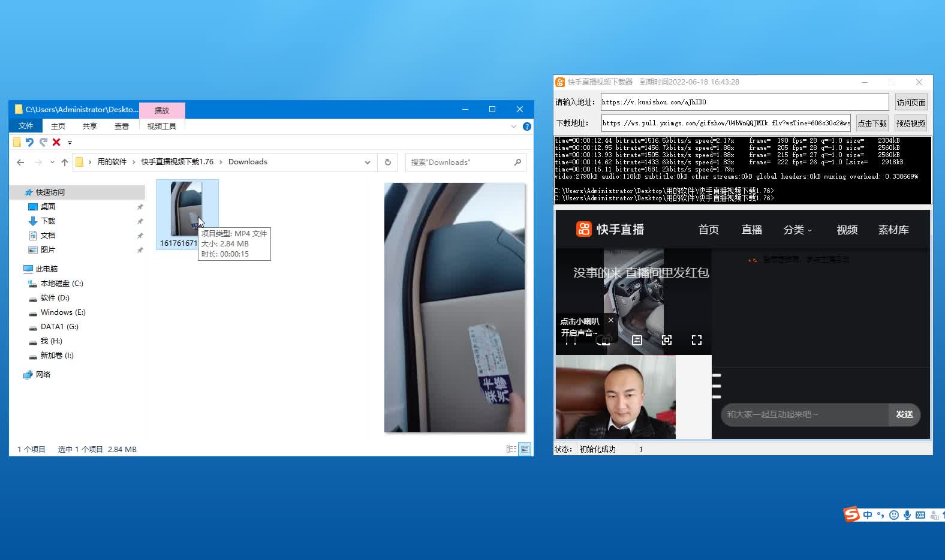Click the 访问页面 button
Image resolution: width=945 pixels, height=560 pixels.
911,103
